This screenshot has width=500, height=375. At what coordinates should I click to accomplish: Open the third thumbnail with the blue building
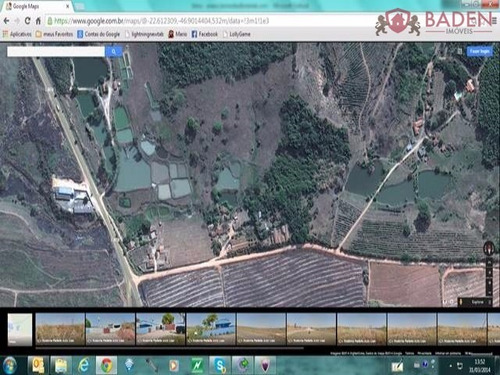(x=161, y=329)
